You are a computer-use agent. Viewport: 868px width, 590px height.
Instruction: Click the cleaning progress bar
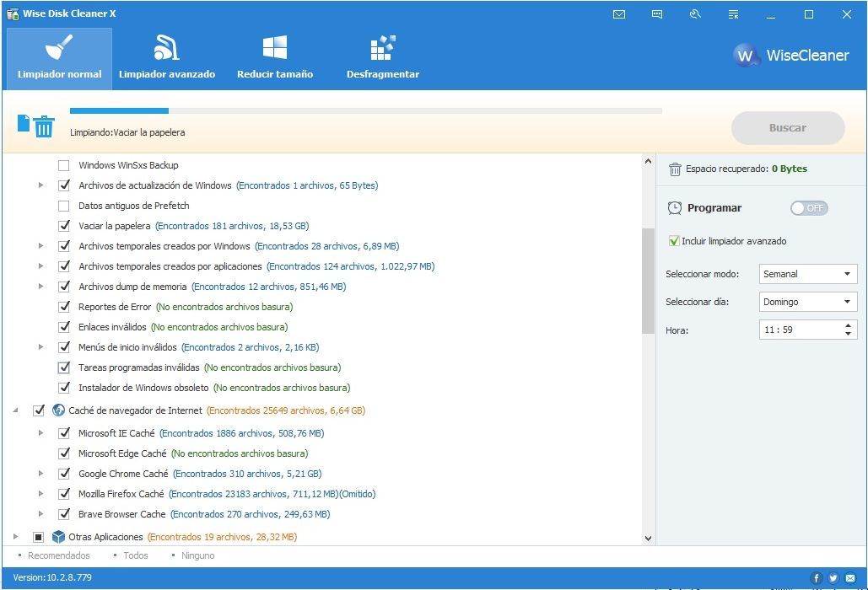pyautogui.click(x=366, y=111)
